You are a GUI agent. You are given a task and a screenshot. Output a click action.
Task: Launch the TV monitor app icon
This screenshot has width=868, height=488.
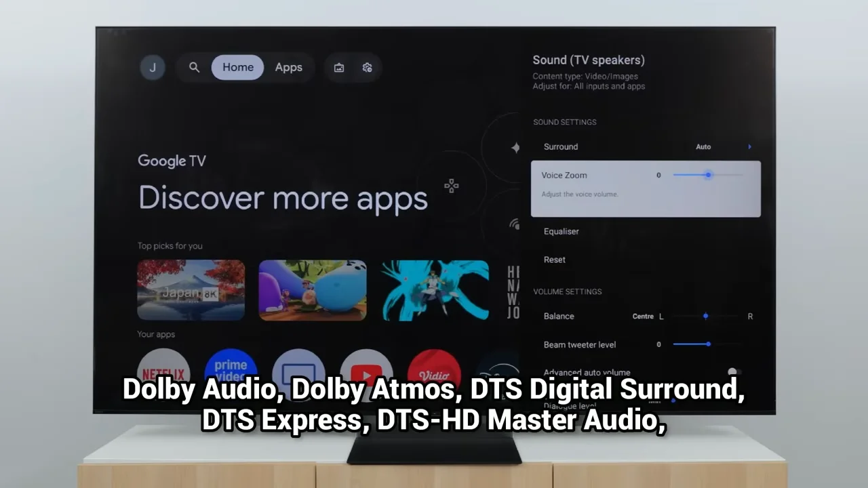click(298, 374)
